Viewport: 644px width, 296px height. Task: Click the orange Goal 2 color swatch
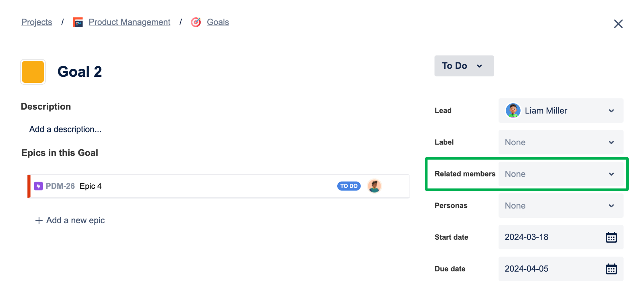point(33,72)
